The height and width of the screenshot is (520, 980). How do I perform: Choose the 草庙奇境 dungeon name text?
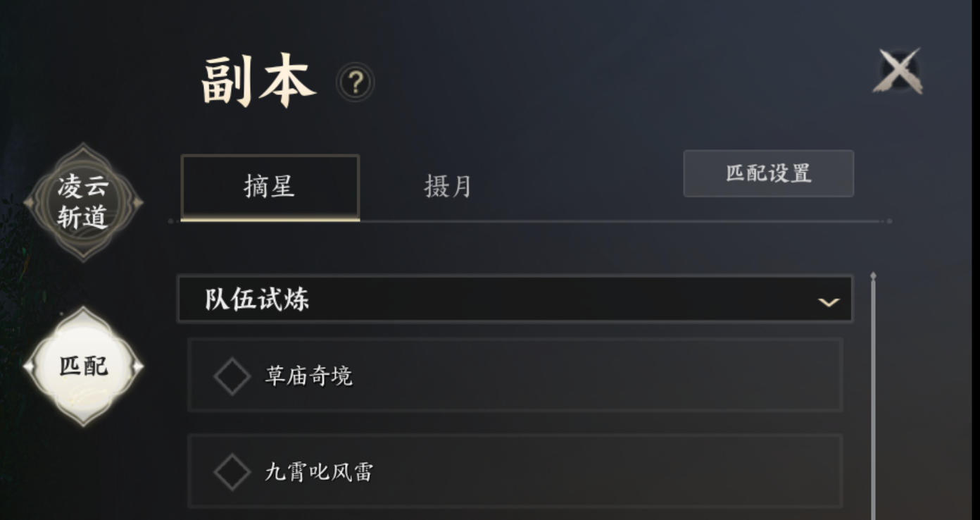(x=308, y=376)
